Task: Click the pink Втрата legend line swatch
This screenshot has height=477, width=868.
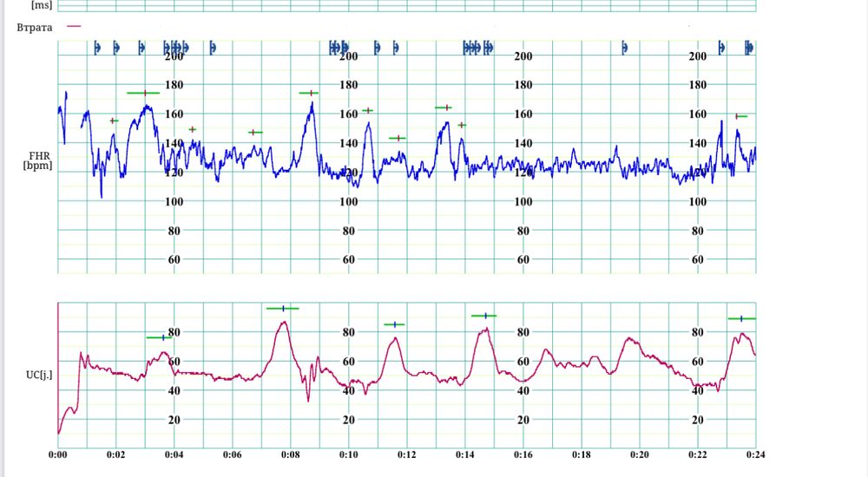Action: point(74,27)
